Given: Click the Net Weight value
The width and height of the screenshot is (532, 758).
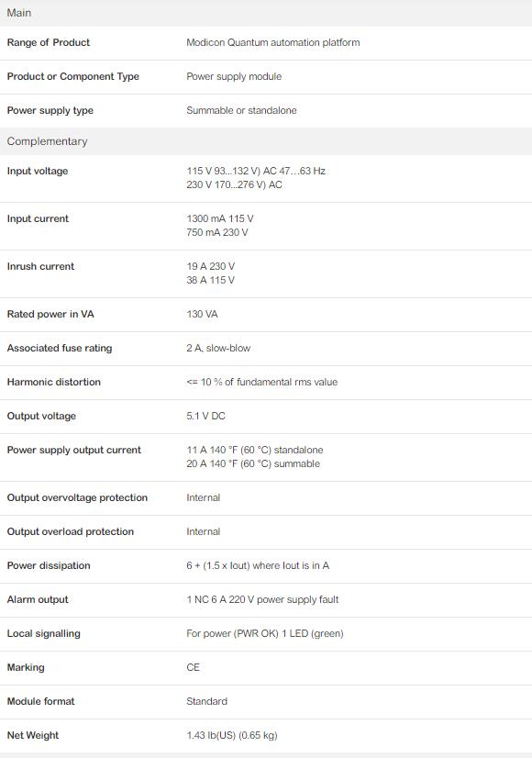Looking at the screenshot, I should click(x=232, y=735).
